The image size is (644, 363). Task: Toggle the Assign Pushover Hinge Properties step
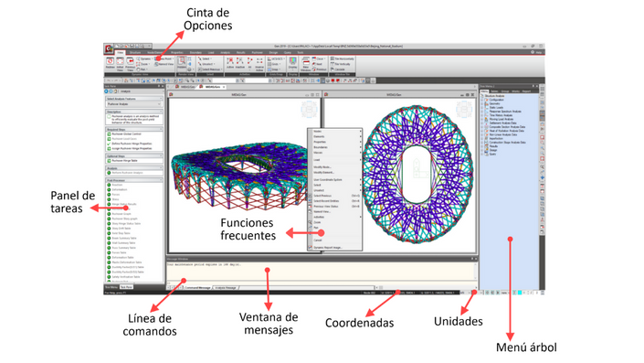coord(109,148)
